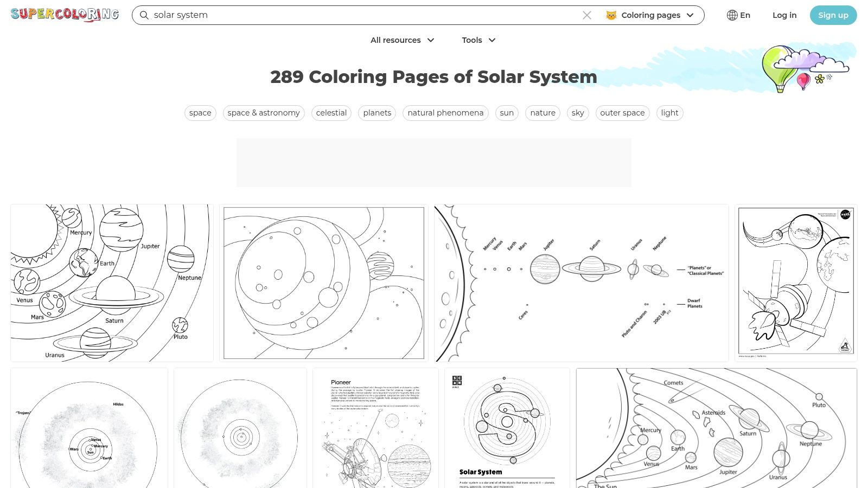Screen dimensions: 868x488
Task: Select the planets tag
Action: click(377, 113)
